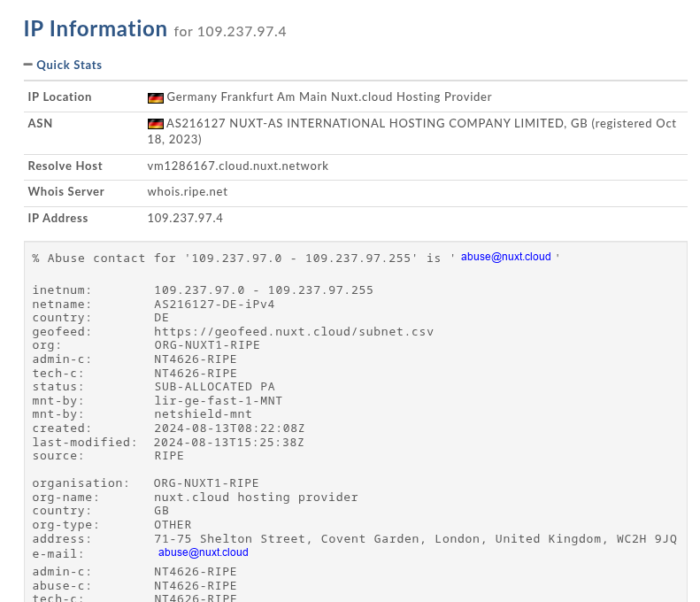Click the 109.237.97.4 value in IP Address row
The height and width of the screenshot is (602, 700).
click(x=185, y=218)
